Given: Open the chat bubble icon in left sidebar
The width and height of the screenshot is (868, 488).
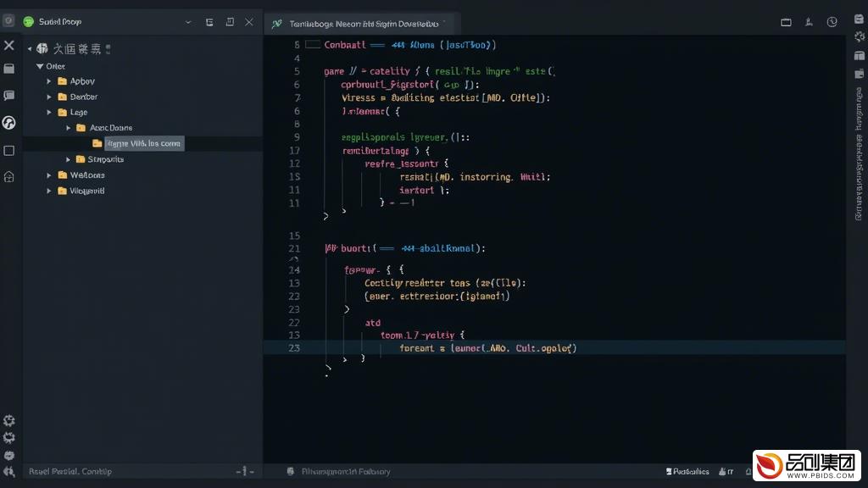Looking at the screenshot, I should point(8,96).
